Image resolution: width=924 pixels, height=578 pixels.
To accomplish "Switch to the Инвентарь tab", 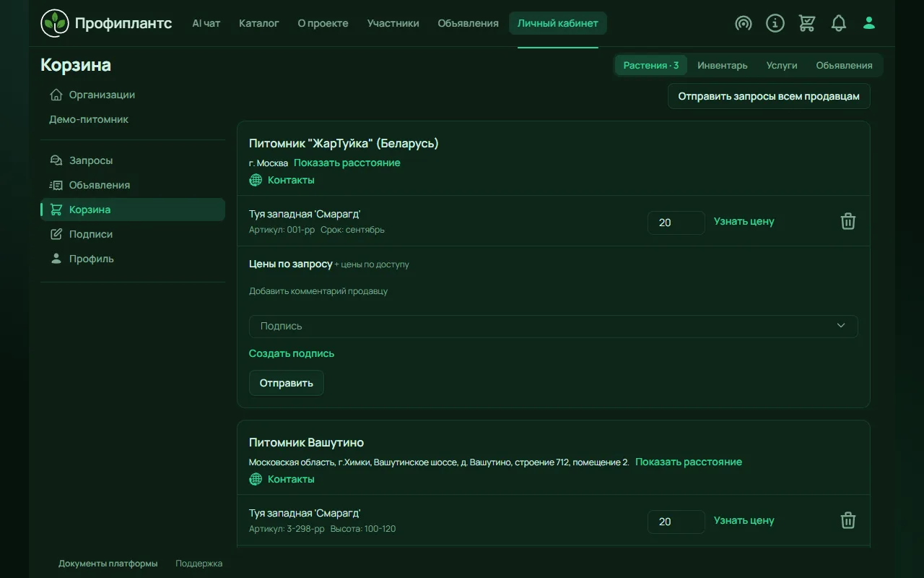I will (x=723, y=65).
